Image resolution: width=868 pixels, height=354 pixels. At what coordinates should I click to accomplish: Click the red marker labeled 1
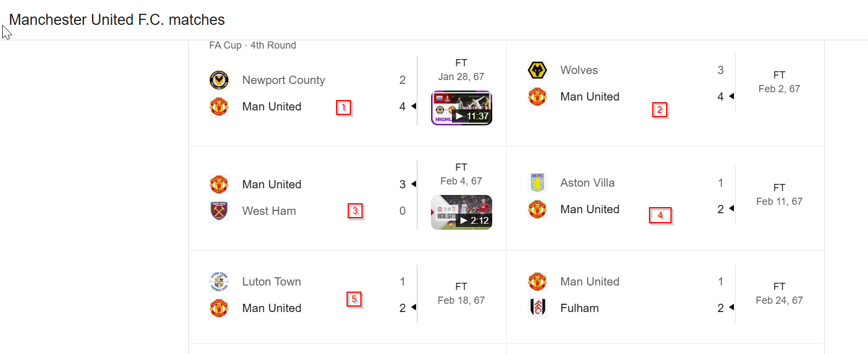point(343,107)
